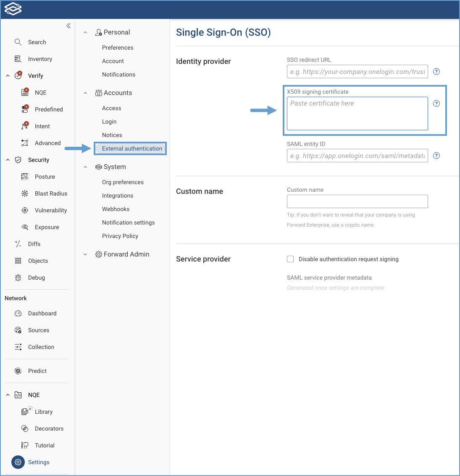The image size is (460, 476).
Task: Open the Dashboard icon under Network
Action: [x=18, y=313]
